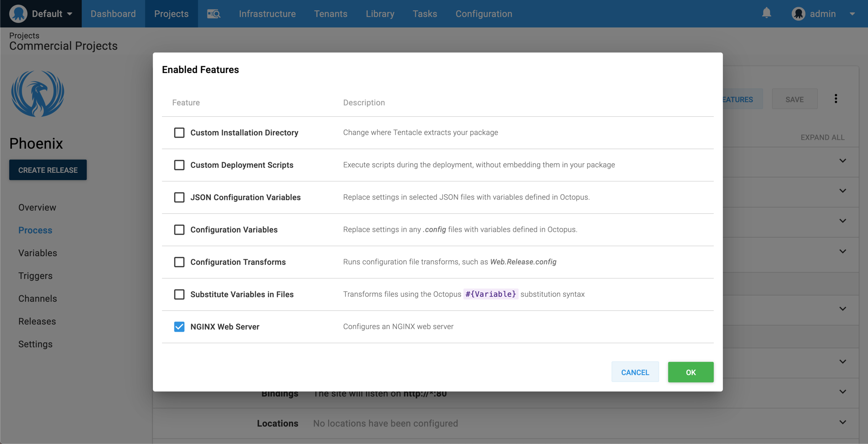Click the admin user avatar icon
868x444 pixels.
pyautogui.click(x=798, y=14)
